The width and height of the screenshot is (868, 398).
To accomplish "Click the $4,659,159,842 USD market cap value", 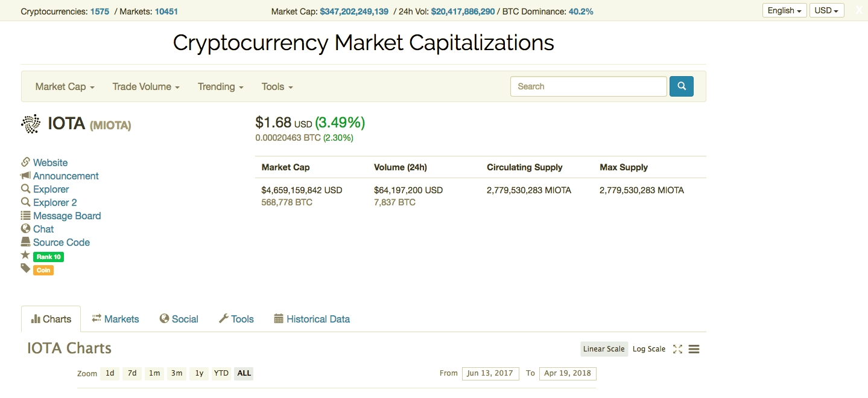I will pyautogui.click(x=302, y=190).
